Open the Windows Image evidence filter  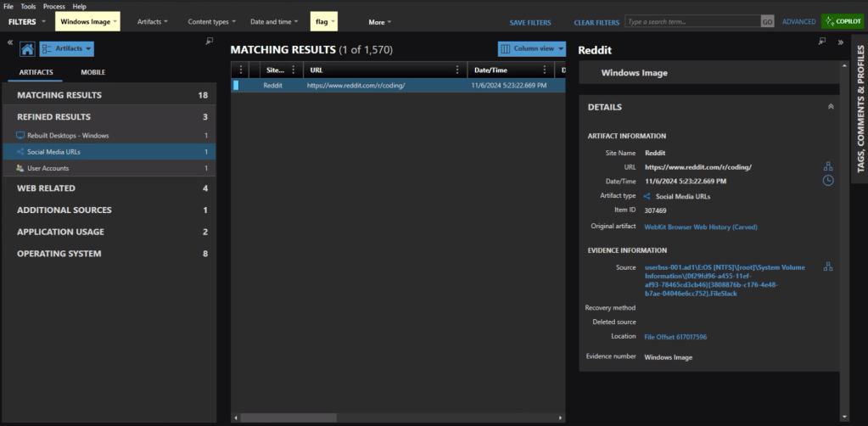[87, 22]
